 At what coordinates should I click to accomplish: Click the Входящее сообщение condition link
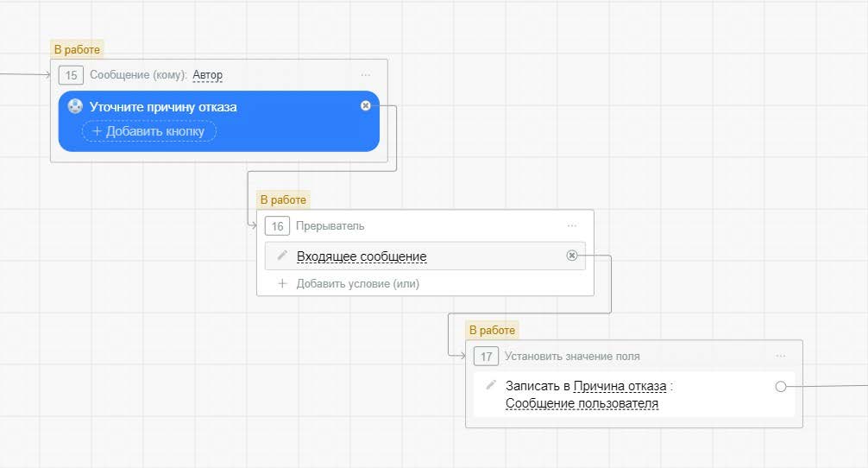tap(362, 256)
